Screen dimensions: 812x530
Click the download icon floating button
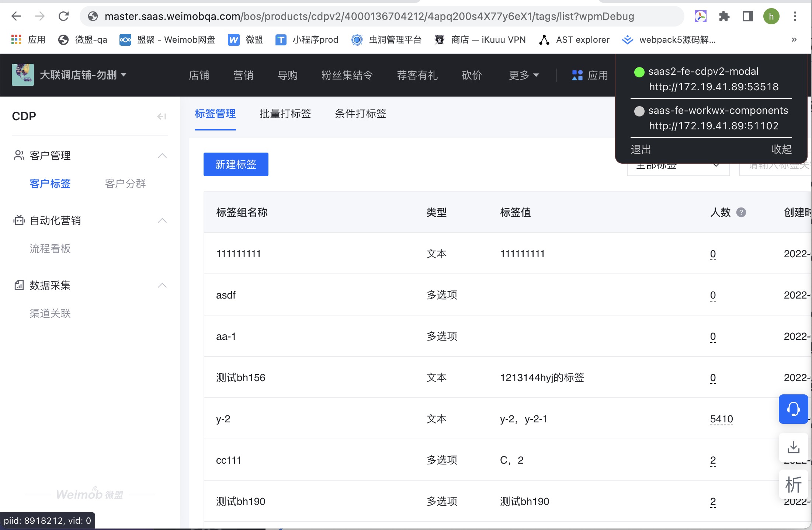(793, 447)
